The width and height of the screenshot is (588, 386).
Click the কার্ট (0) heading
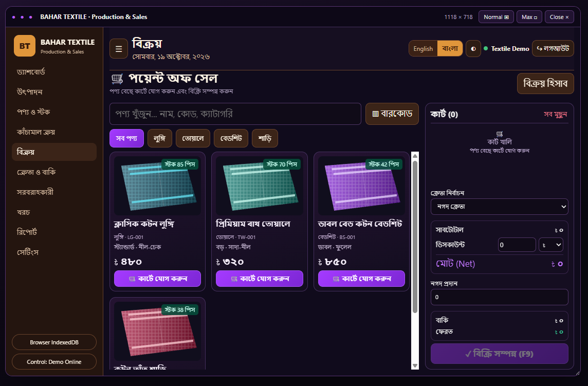click(x=444, y=115)
